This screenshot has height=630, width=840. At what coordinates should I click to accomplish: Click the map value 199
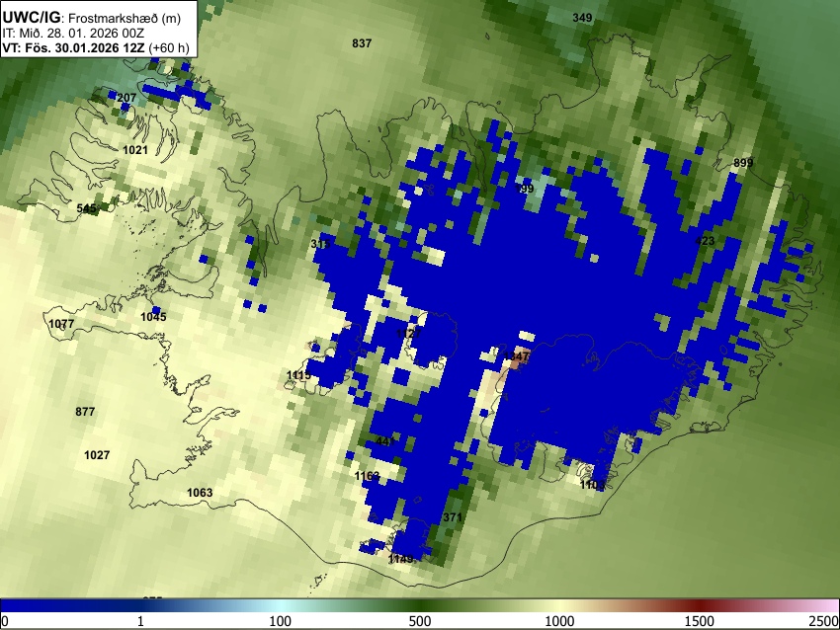524,189
